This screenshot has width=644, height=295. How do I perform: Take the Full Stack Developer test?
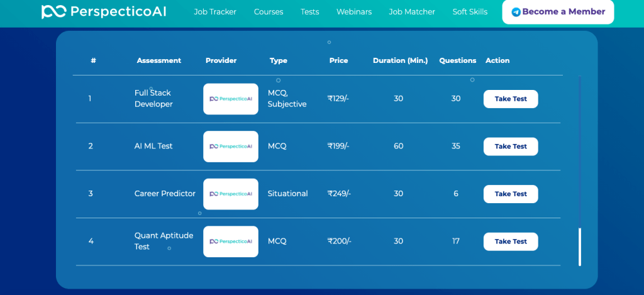[x=511, y=99]
